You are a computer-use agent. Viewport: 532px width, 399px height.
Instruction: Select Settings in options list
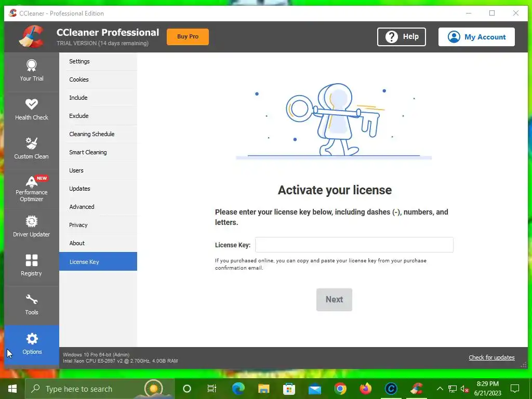coord(98,61)
